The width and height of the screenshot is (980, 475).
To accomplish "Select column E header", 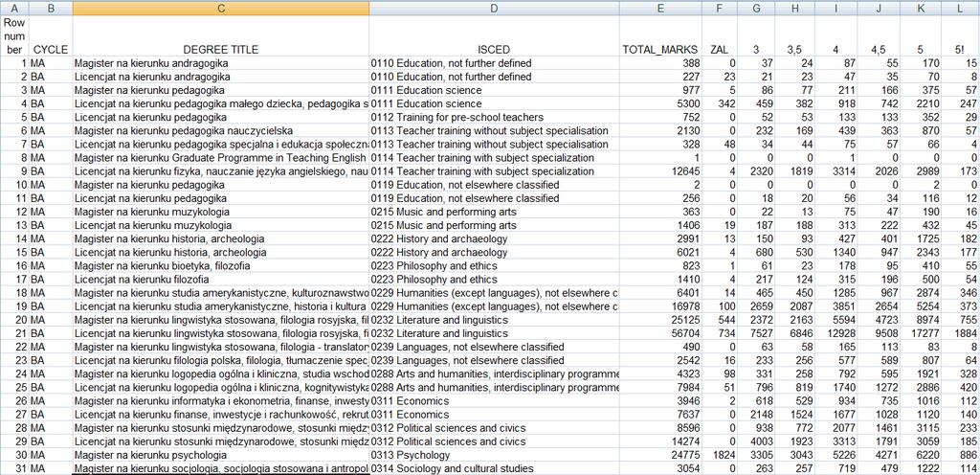I will coord(660,8).
